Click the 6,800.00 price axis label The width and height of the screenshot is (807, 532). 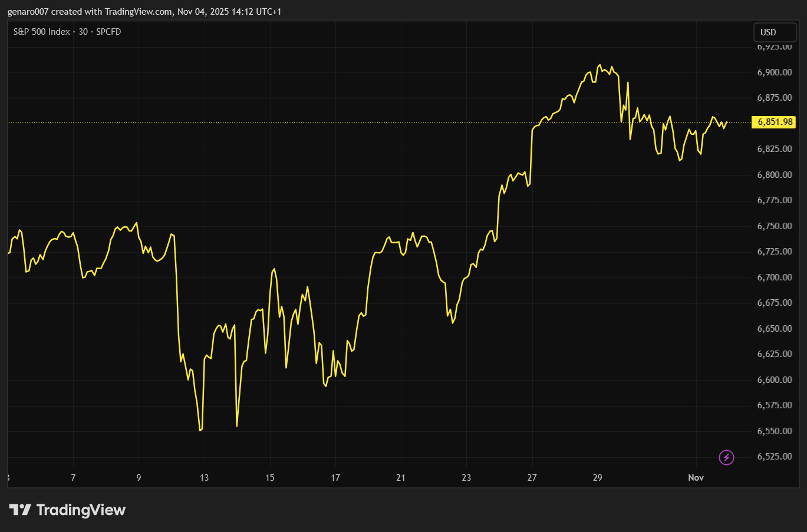775,175
